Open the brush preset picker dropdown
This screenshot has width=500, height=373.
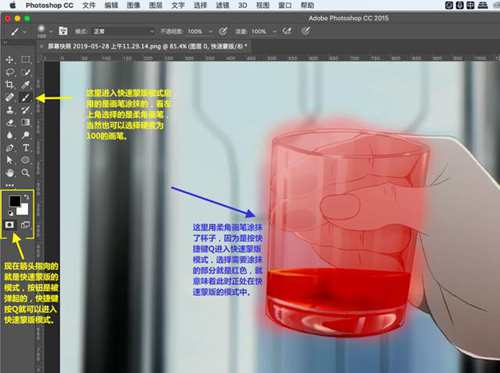click(x=51, y=31)
